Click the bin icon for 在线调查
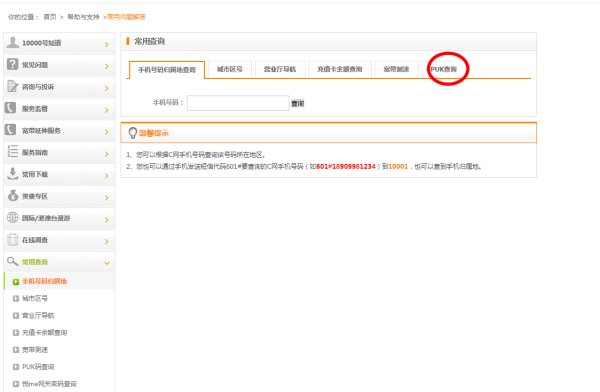Image resolution: width=600 pixels, height=392 pixels. point(13,240)
